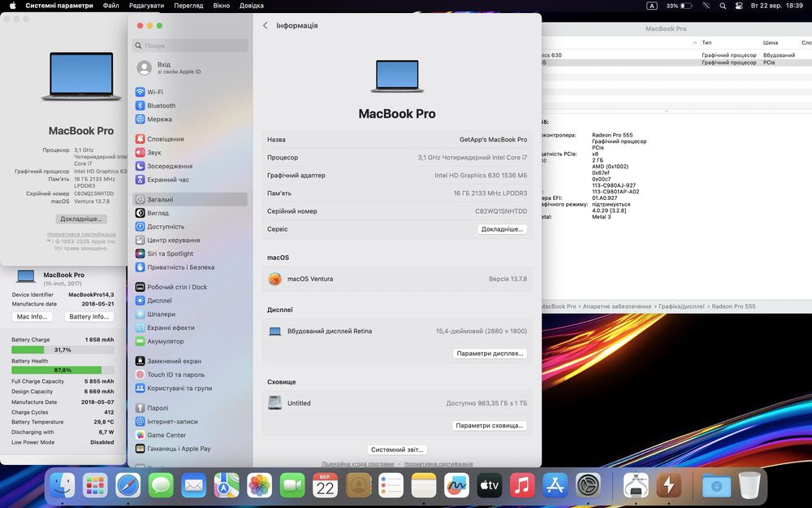Open the lightning bolt battery app in Dock
The height and width of the screenshot is (508, 812).
click(668, 486)
